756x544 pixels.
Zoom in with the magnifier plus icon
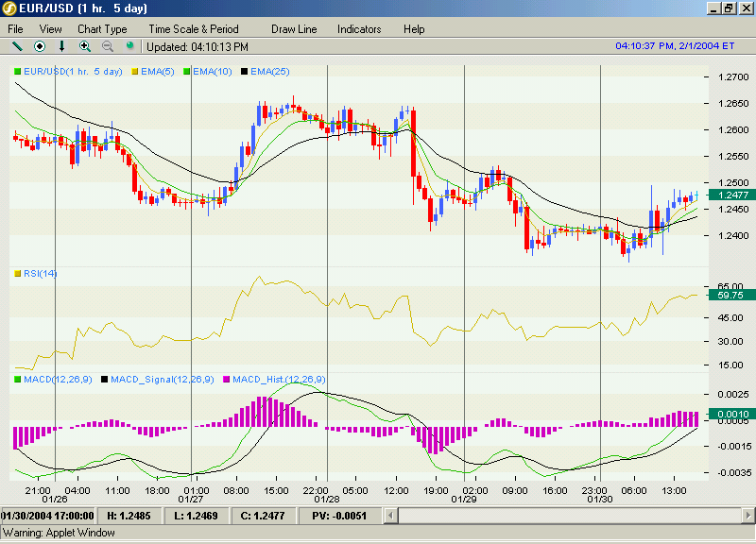pyautogui.click(x=85, y=46)
